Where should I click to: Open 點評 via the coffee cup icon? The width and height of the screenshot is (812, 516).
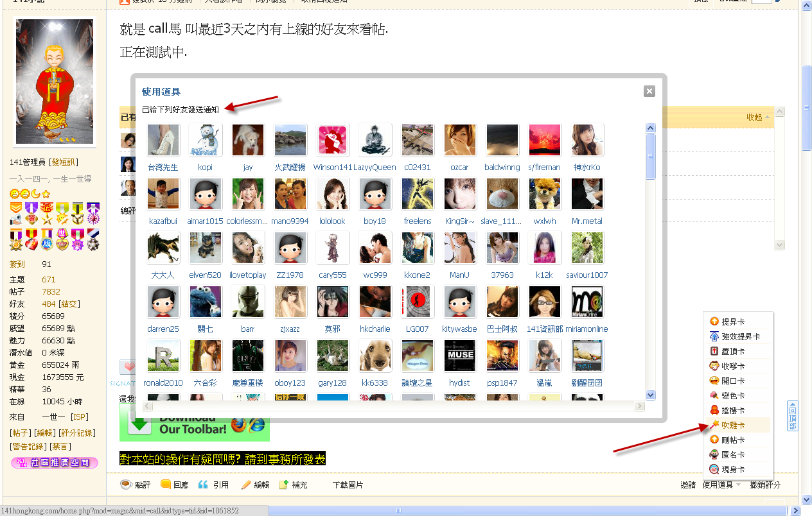126,485
